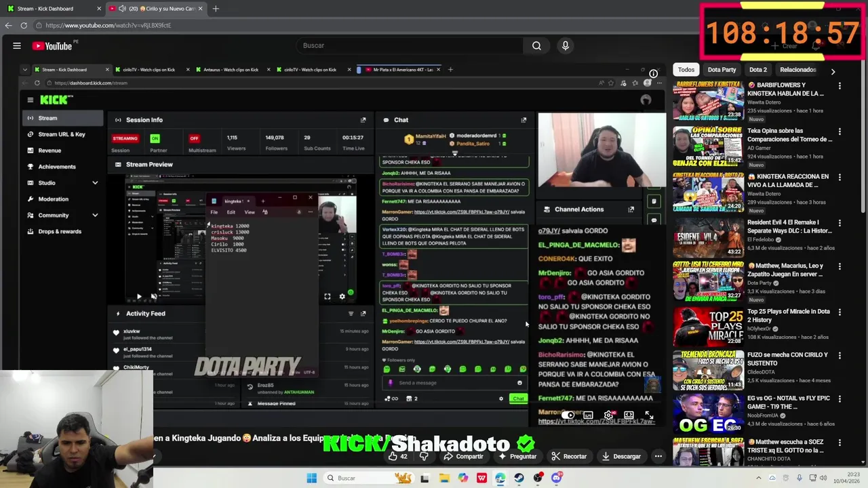Pop out the Activity Feed panel
The image size is (868, 488).
(x=363, y=314)
